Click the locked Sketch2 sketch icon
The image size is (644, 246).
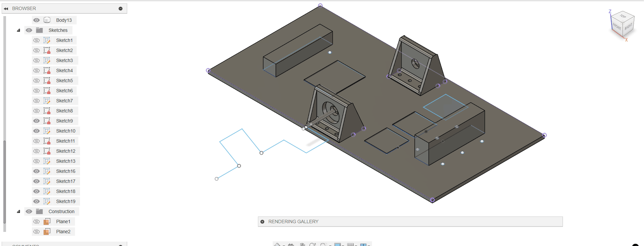point(47,50)
